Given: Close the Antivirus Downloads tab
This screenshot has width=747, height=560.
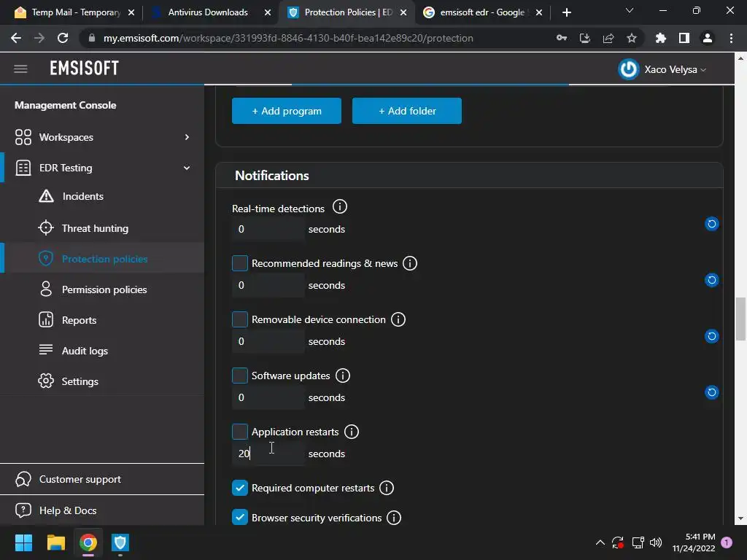Looking at the screenshot, I should pos(268,12).
